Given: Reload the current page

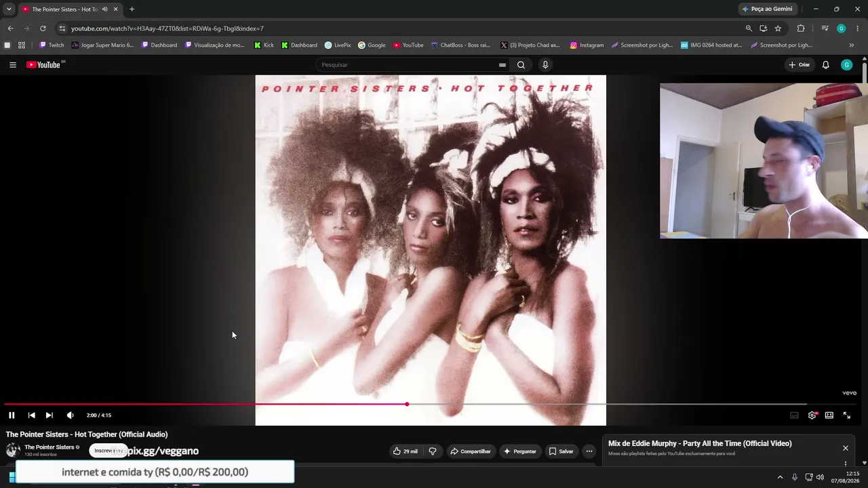Looking at the screenshot, I should pyautogui.click(x=43, y=28).
